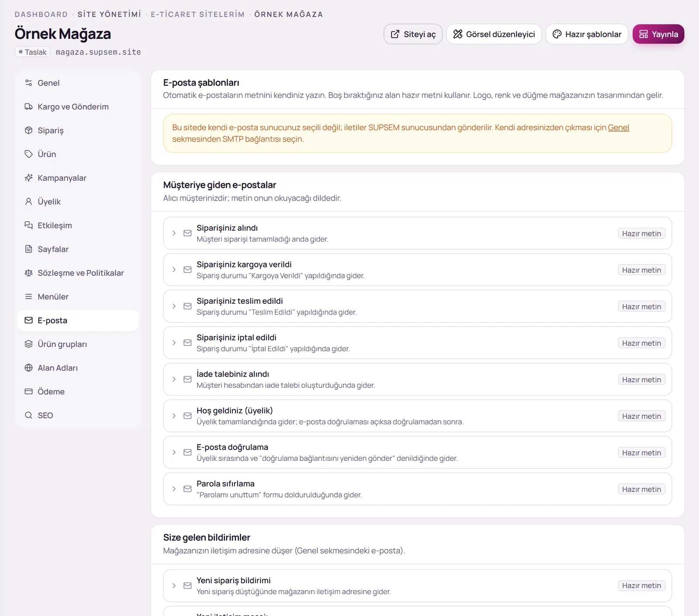Click DASHBOARD breadcrumb
The image size is (699, 616).
tap(41, 14)
